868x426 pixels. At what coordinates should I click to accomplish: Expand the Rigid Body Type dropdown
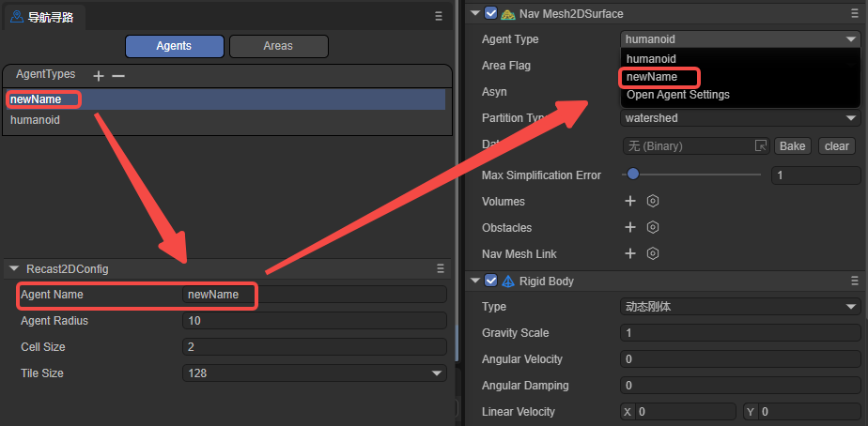click(x=740, y=307)
